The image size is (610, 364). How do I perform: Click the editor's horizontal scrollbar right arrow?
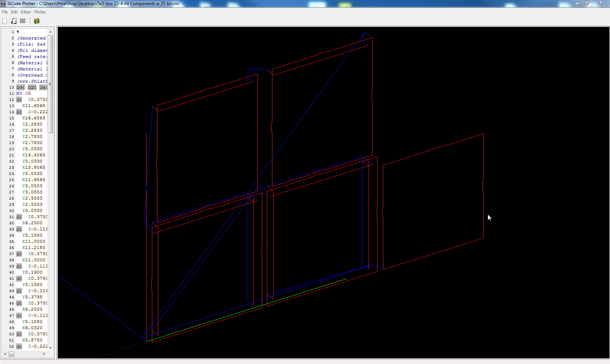pyautogui.click(x=44, y=354)
